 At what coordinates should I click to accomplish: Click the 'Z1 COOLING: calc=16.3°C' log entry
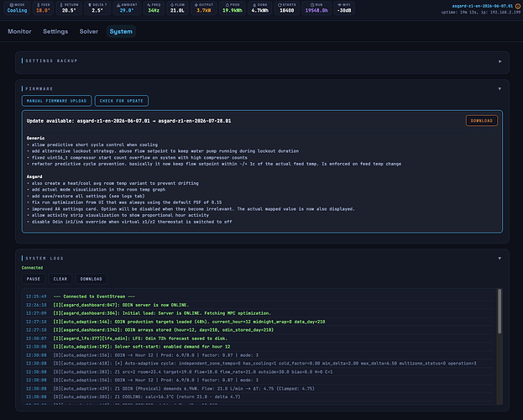tap(147, 396)
